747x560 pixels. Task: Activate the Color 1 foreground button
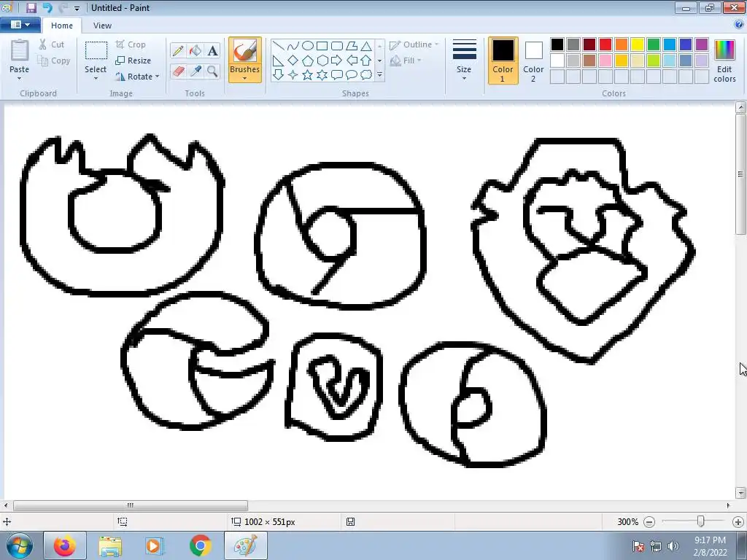pos(503,60)
